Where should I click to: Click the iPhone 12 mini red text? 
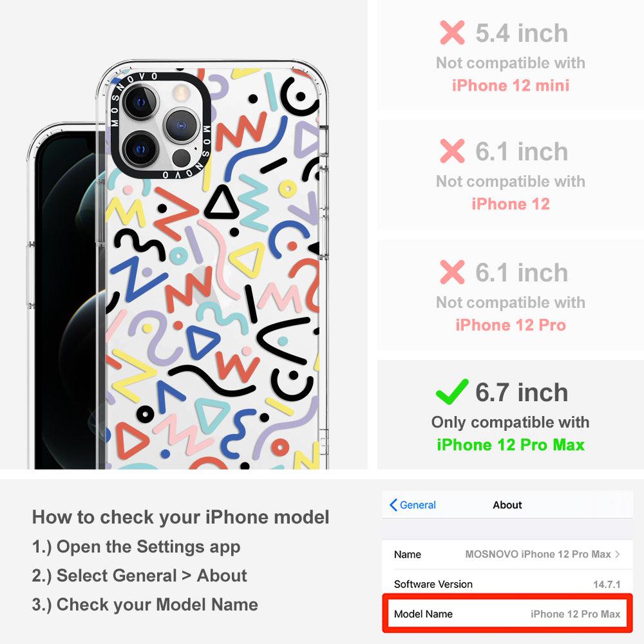pos(511,86)
